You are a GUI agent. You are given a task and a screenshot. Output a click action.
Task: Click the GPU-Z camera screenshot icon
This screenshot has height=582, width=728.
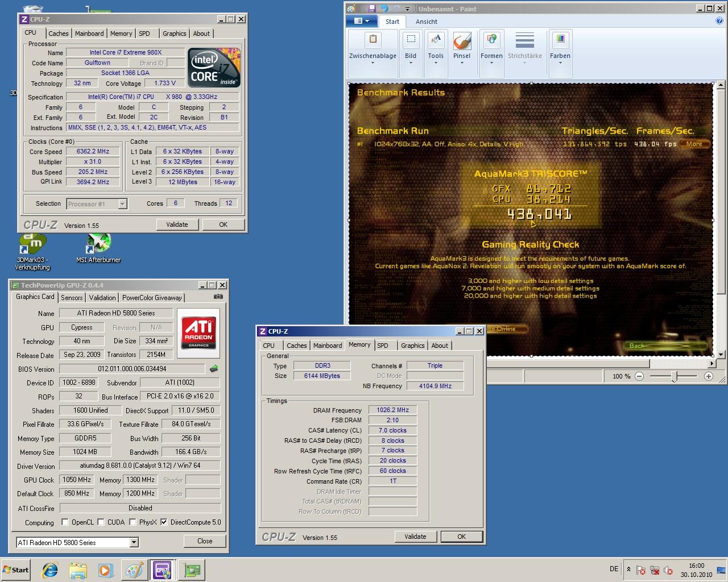(218, 297)
